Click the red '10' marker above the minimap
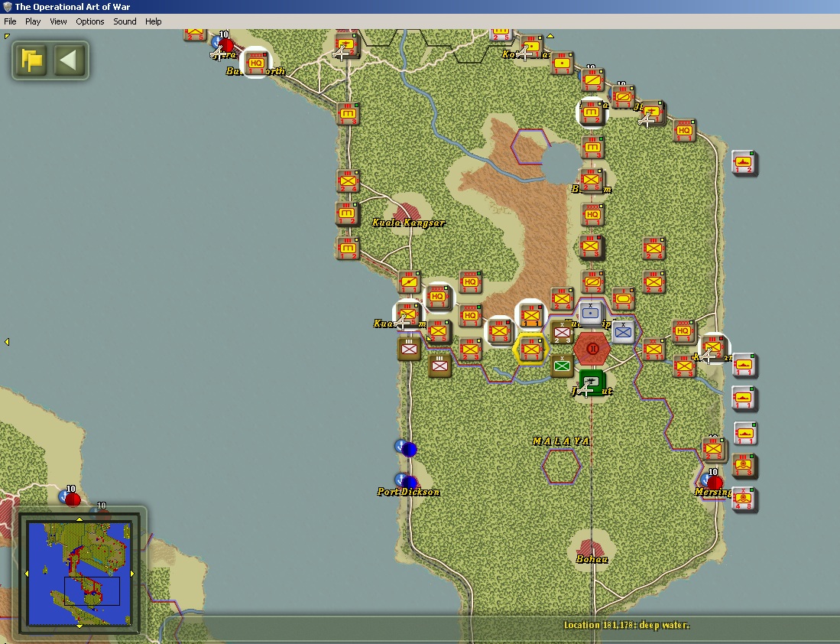 coord(73,499)
